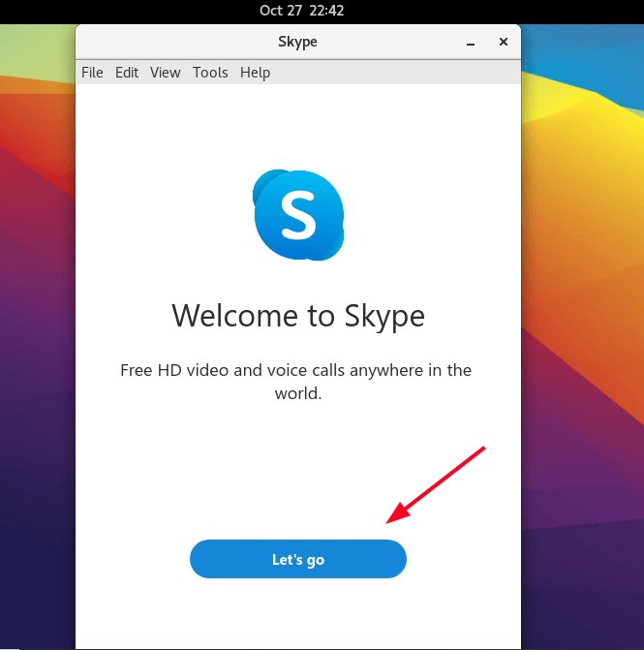Click the Skype logo icon
644x650 pixels.
pyautogui.click(x=297, y=214)
